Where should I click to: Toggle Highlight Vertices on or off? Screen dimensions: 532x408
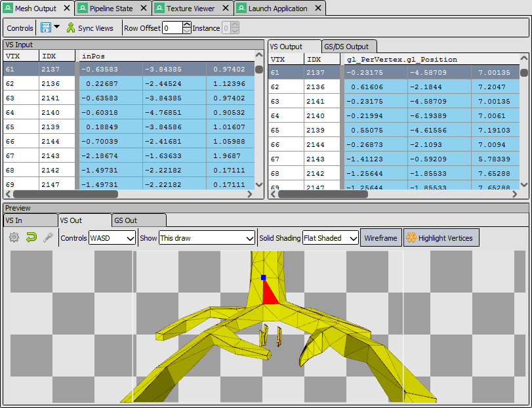coord(441,237)
